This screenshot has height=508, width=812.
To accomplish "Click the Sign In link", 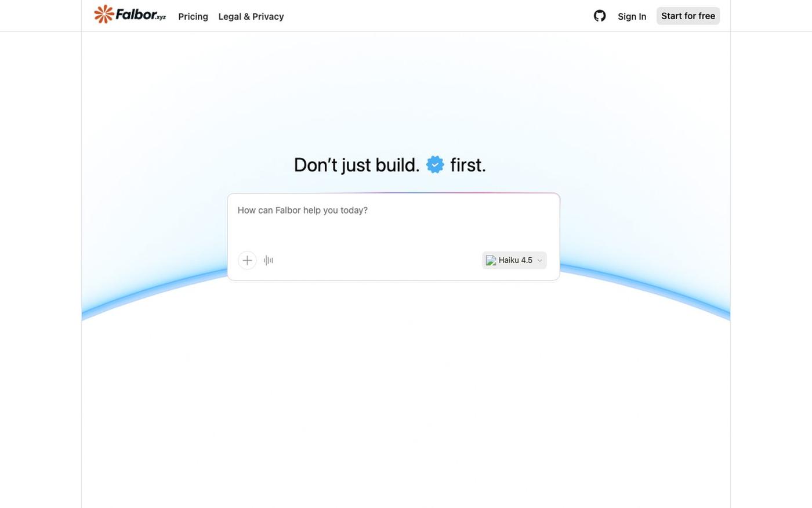I will click(632, 16).
